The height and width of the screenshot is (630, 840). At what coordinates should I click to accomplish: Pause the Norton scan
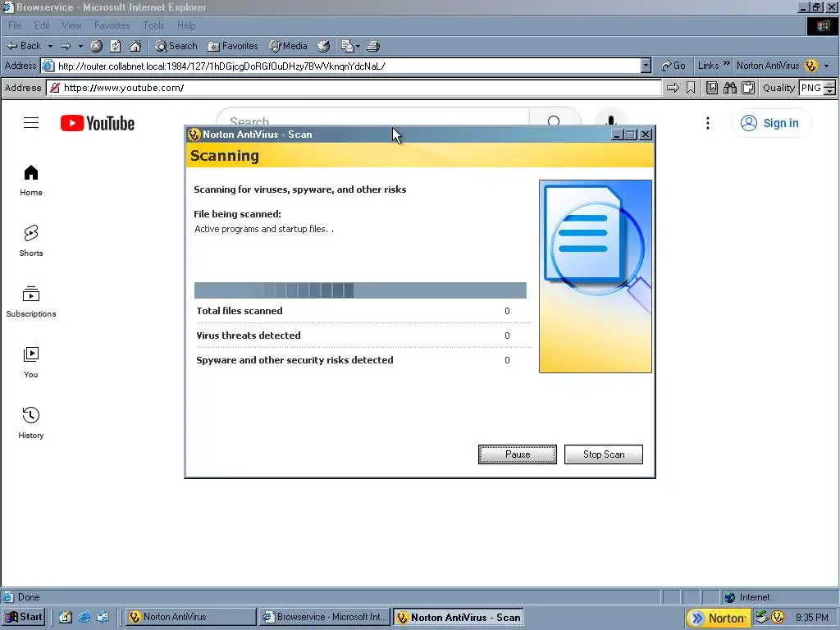[518, 454]
